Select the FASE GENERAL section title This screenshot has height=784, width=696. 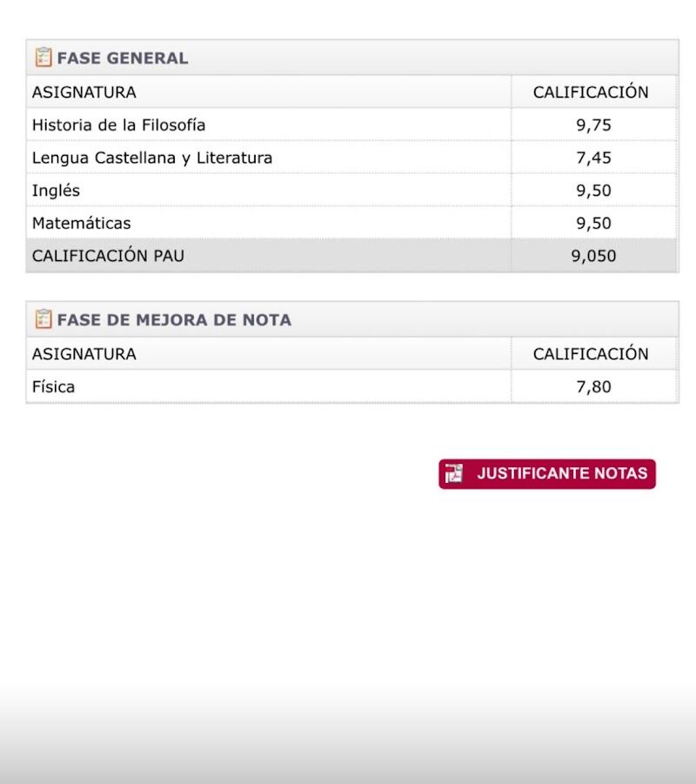tap(123, 58)
